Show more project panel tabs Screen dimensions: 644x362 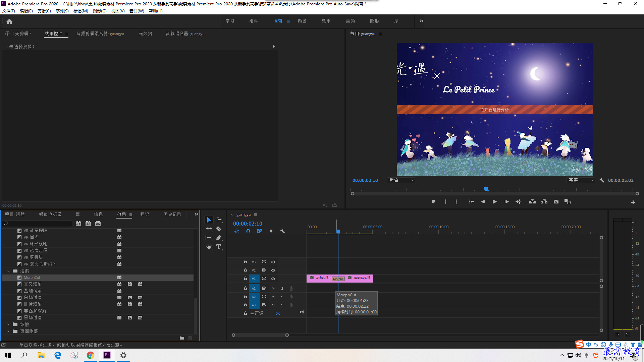tap(197, 214)
